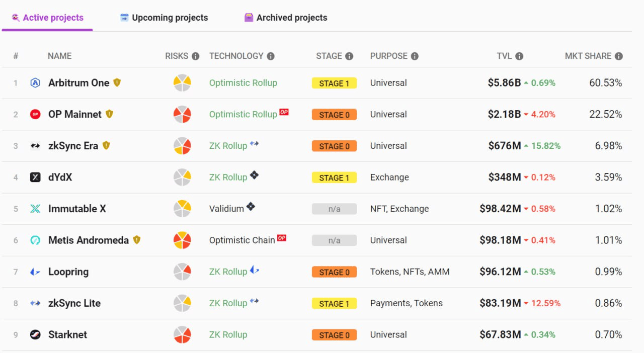Click the STAGE 0 badge for zkSync Era

[x=334, y=146]
